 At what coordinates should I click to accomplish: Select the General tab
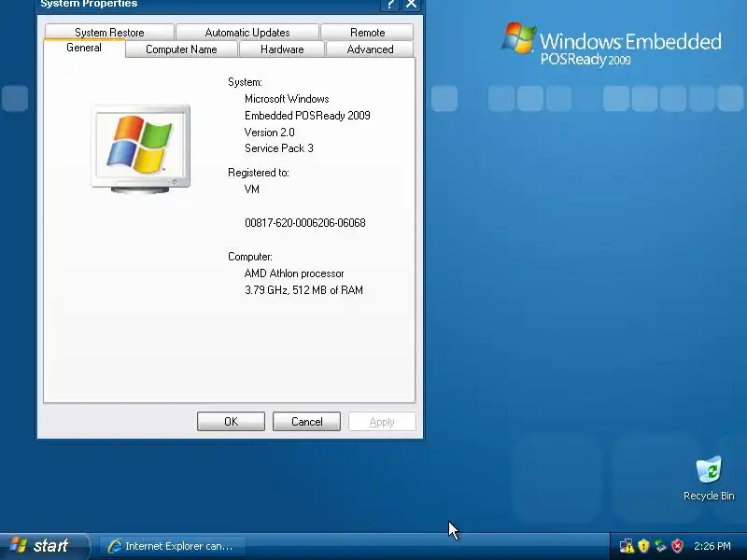pos(84,48)
